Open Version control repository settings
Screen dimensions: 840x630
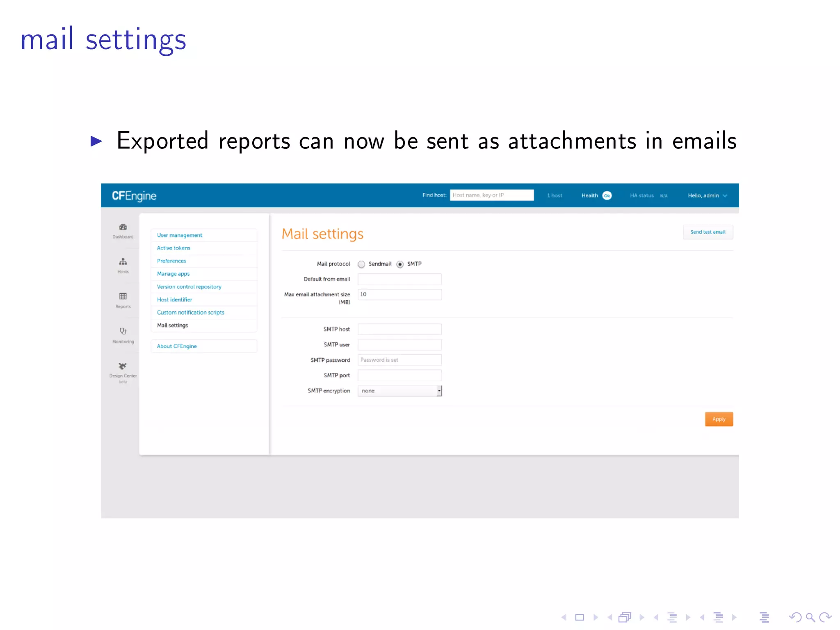(204, 287)
